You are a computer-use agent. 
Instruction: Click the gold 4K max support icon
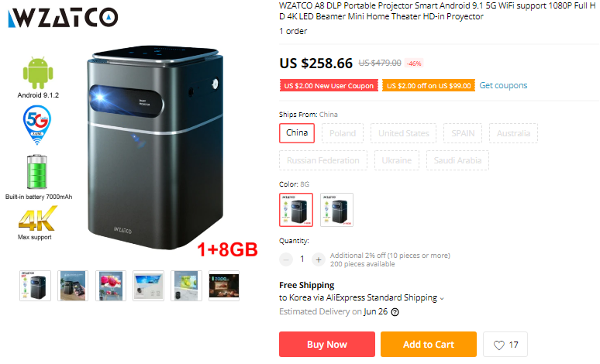[37, 218]
